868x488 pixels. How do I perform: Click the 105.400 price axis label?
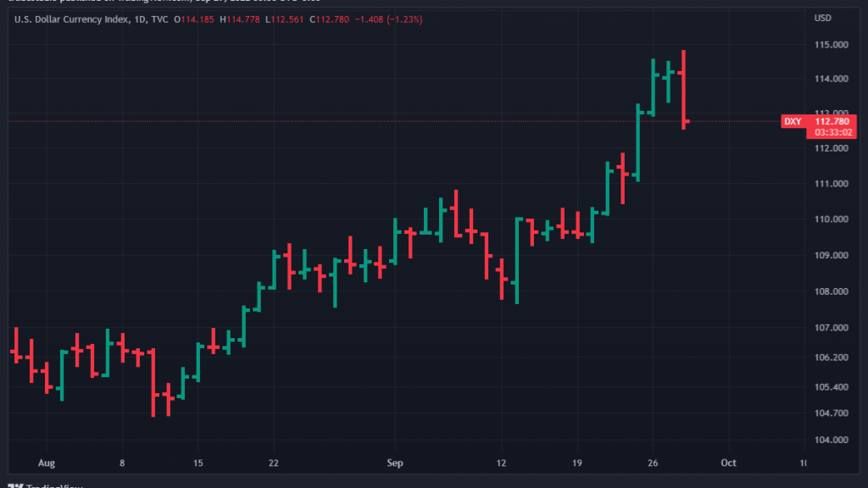coord(831,386)
